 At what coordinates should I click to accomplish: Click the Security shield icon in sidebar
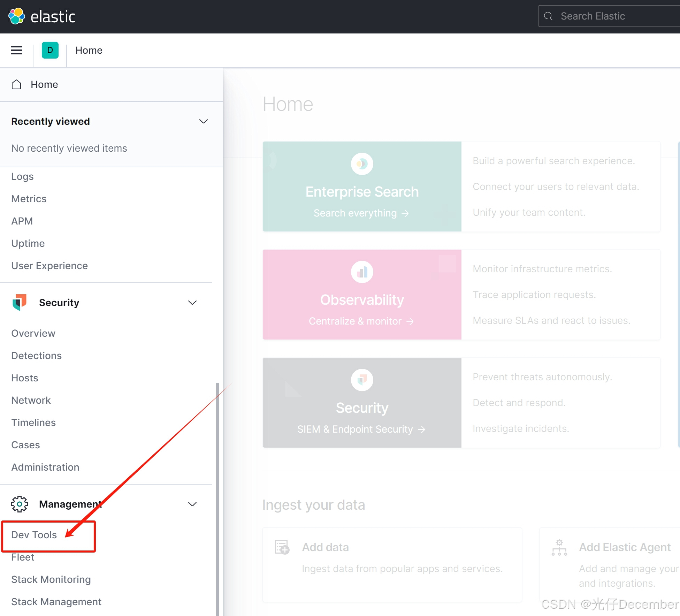click(x=20, y=302)
